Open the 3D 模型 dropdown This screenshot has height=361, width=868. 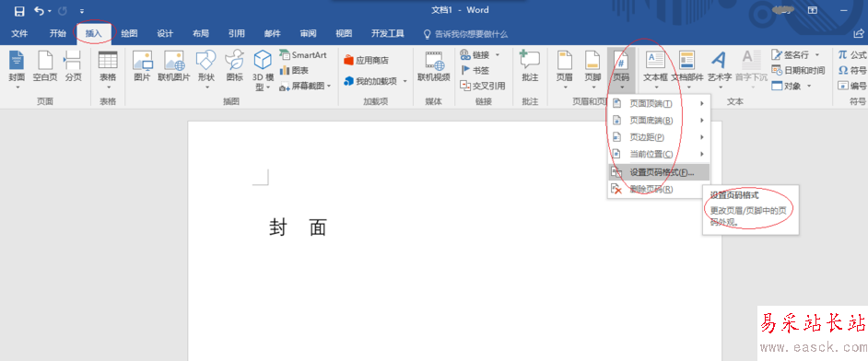tap(263, 70)
